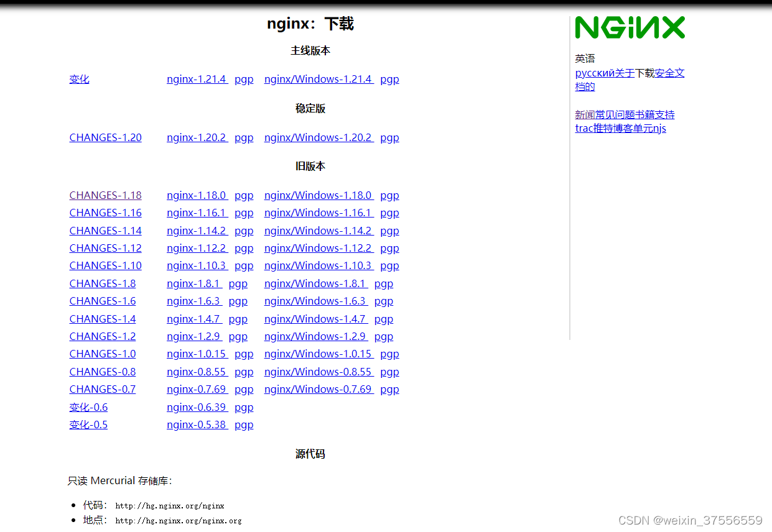Open pgp signature beside nginx/Windows-1.18.0
The width and height of the screenshot is (772, 532).
point(389,195)
